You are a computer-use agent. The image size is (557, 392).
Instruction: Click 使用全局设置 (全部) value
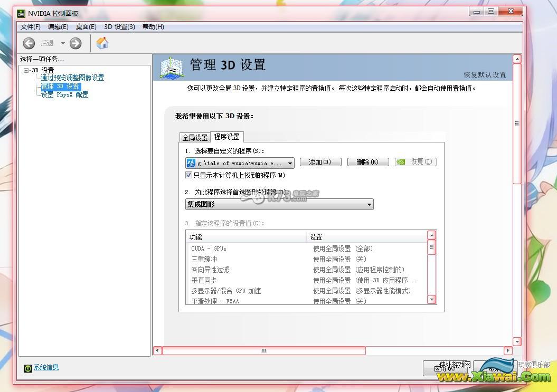coord(343,248)
